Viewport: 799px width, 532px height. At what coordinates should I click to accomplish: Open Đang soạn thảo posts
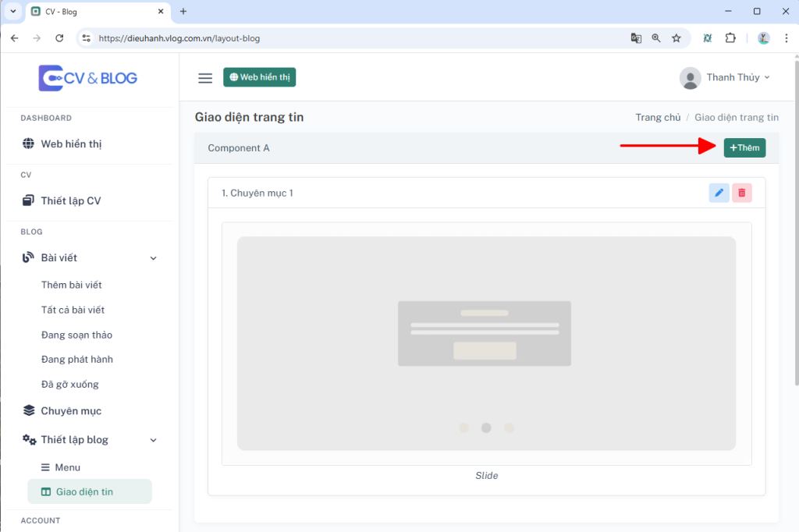click(76, 335)
